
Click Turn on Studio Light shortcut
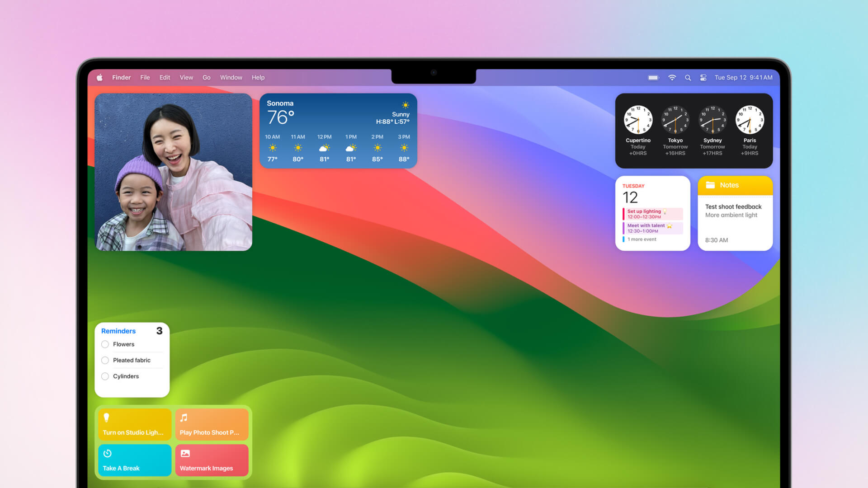134,424
